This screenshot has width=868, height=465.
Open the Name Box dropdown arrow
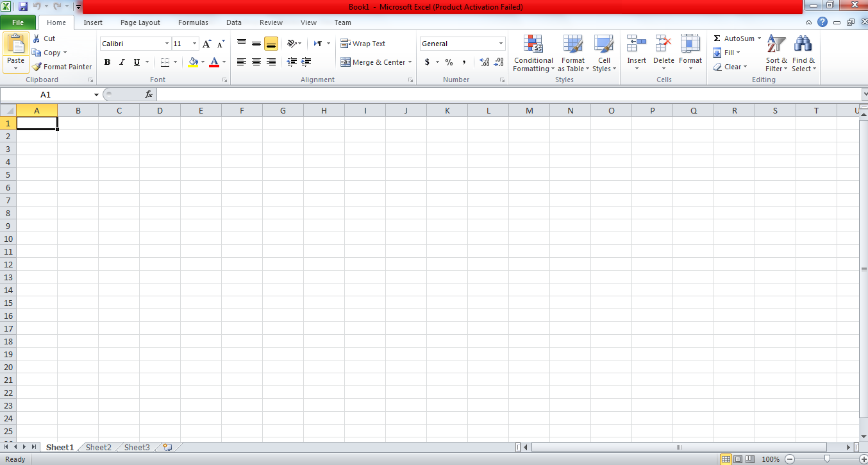coord(96,94)
